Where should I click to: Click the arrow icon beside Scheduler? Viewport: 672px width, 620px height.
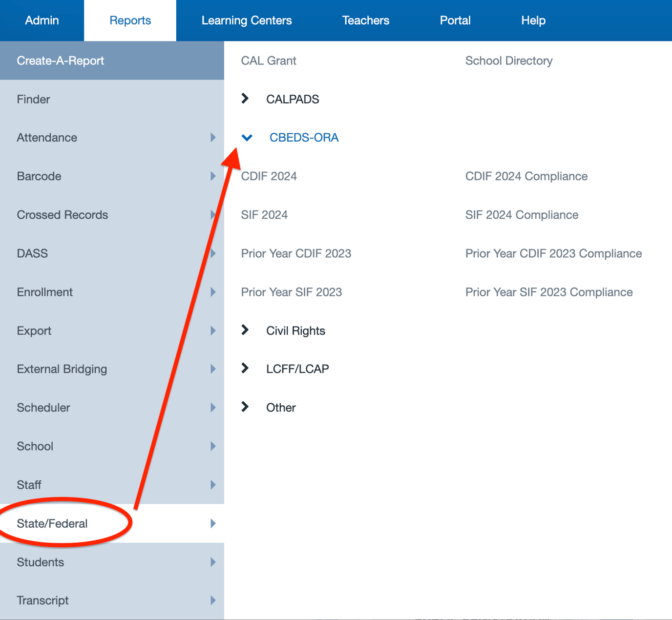(213, 408)
